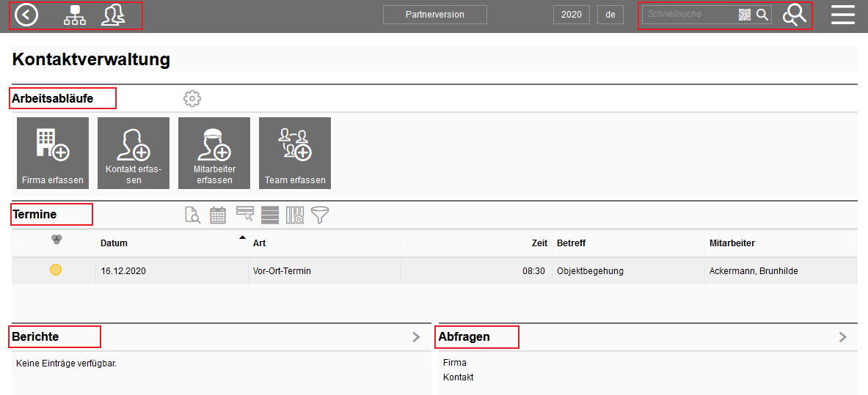
Task: Open the organization hierarchy icon
Action: 74,15
